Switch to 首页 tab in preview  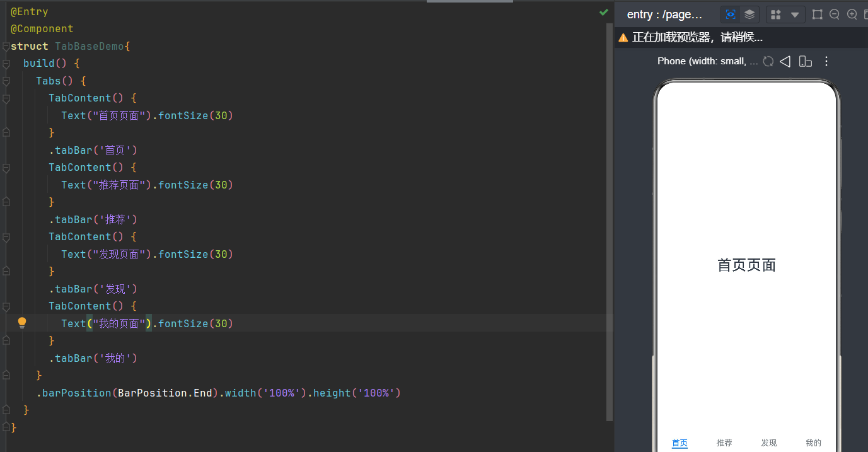pyautogui.click(x=680, y=443)
